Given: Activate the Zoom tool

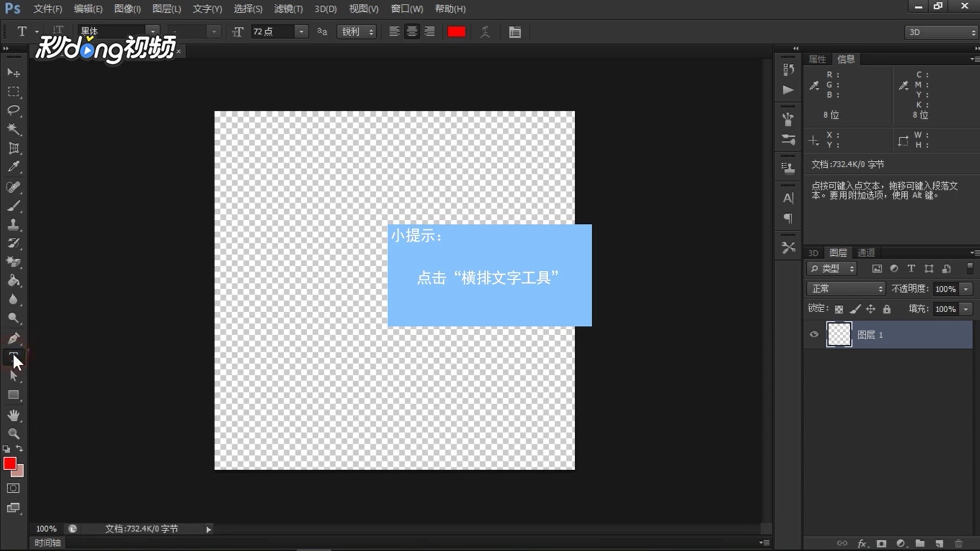Looking at the screenshot, I should click(13, 434).
